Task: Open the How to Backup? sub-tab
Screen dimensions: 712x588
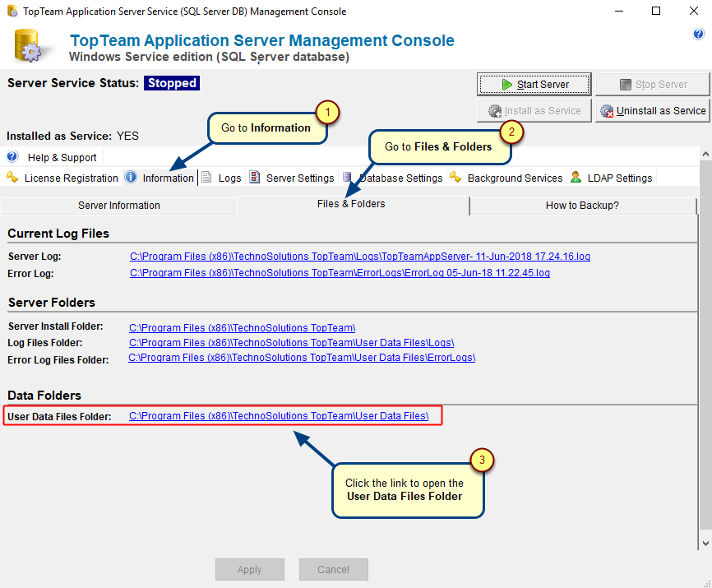Action: click(583, 206)
